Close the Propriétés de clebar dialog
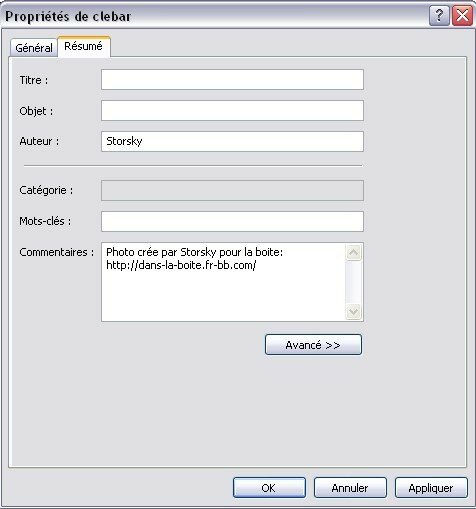The width and height of the screenshot is (476, 509). click(462, 15)
